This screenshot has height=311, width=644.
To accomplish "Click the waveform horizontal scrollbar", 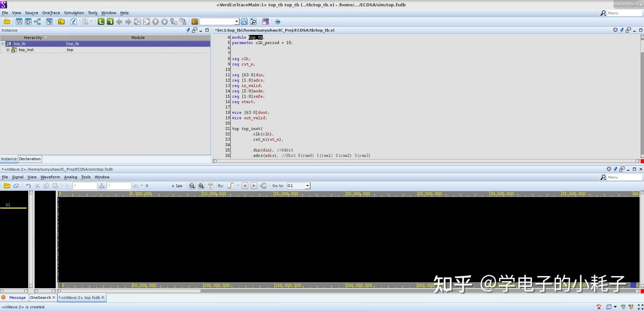I will point(349,291).
